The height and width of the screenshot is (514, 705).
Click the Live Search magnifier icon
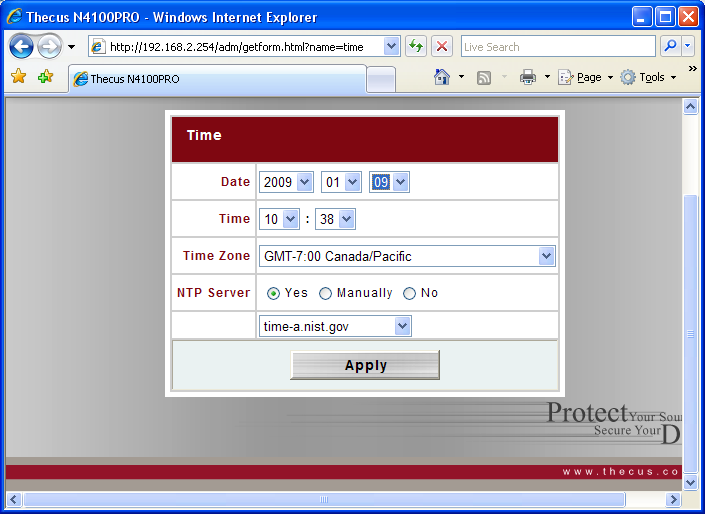[x=669, y=46]
